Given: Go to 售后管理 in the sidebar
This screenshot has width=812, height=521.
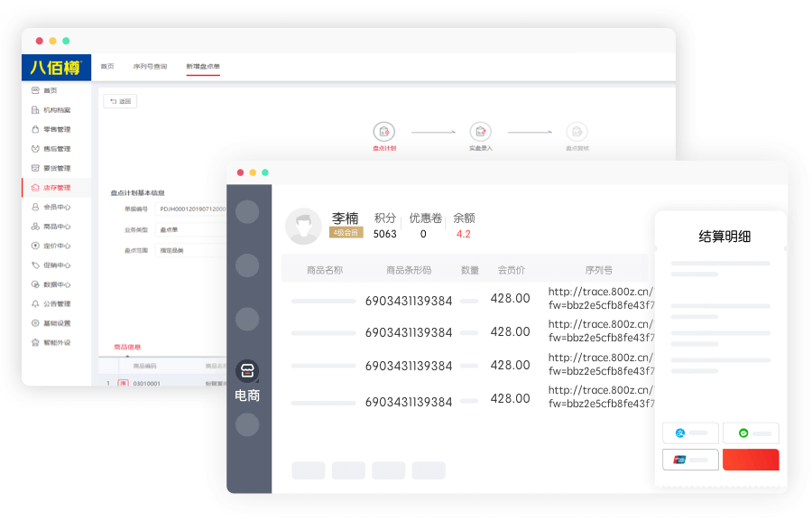Looking at the screenshot, I should click(56, 149).
